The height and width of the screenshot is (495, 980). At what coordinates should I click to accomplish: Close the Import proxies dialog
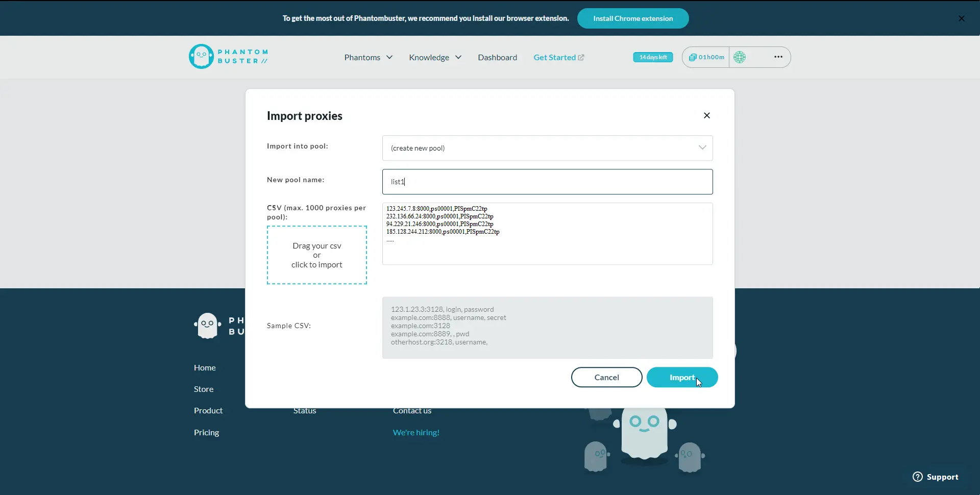[x=706, y=115]
